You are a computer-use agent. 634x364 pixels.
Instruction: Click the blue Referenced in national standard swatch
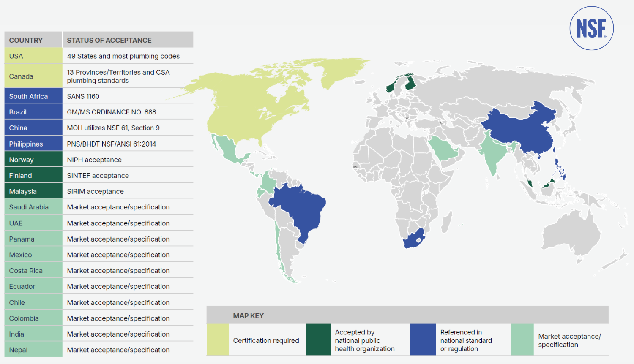(x=423, y=340)
